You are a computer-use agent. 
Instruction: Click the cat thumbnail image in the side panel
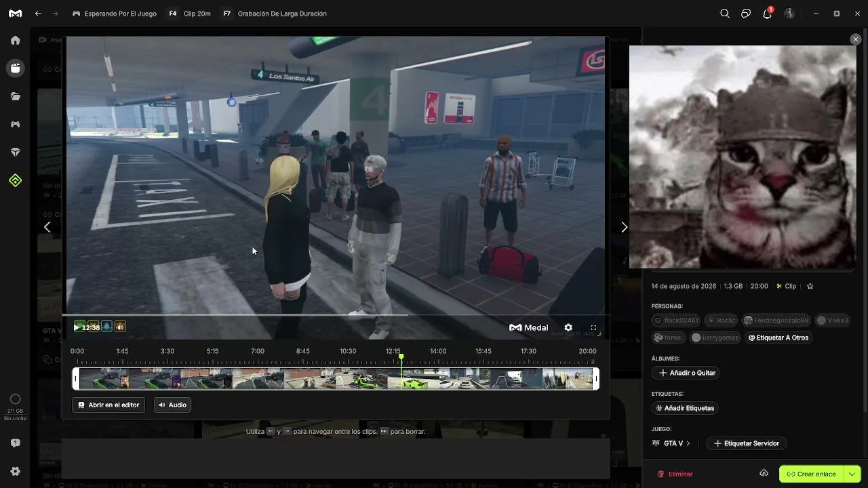click(743, 157)
